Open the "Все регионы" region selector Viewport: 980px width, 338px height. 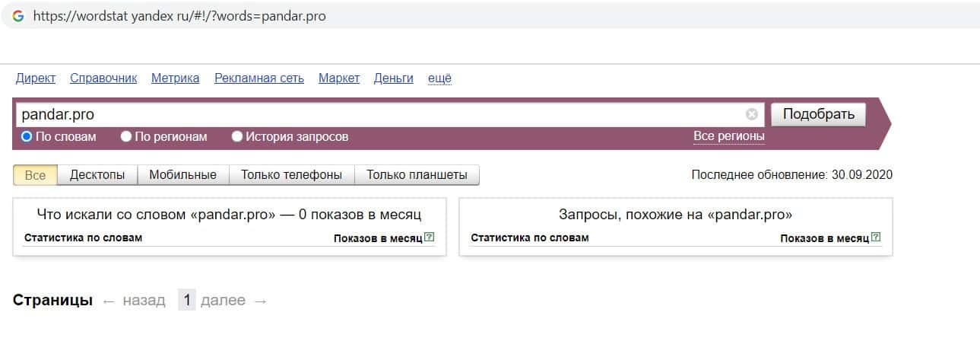(728, 136)
